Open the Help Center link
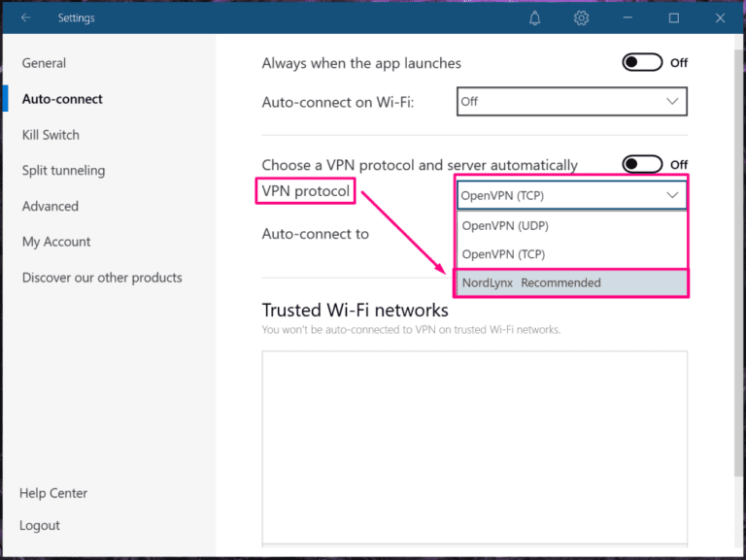 53,493
